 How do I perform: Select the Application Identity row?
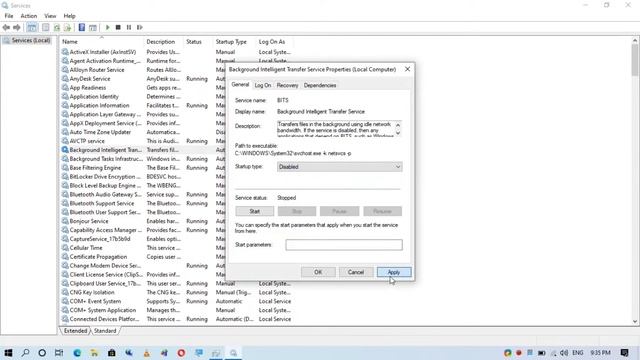click(142, 96)
